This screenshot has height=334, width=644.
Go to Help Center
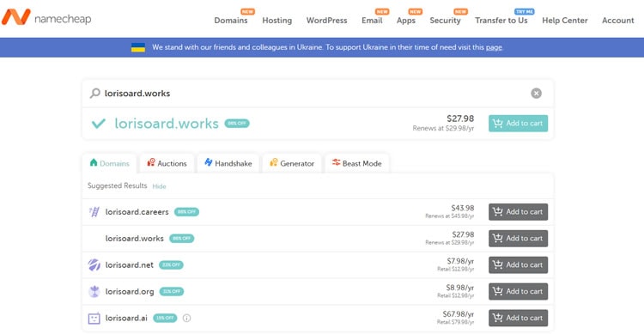point(565,20)
